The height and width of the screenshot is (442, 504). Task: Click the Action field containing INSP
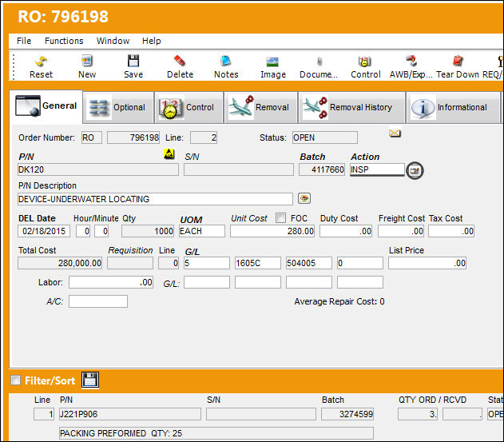tap(377, 169)
